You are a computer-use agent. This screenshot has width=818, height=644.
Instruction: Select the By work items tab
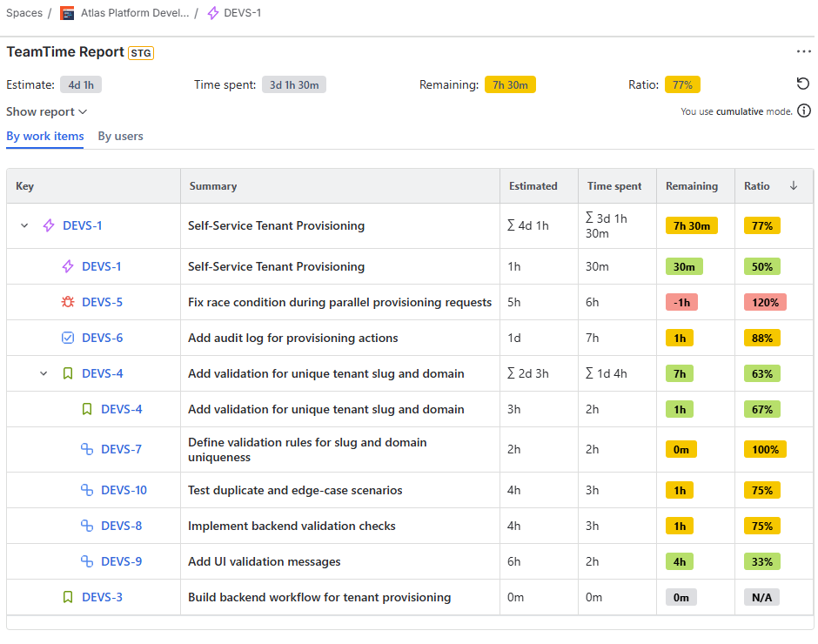(45, 136)
